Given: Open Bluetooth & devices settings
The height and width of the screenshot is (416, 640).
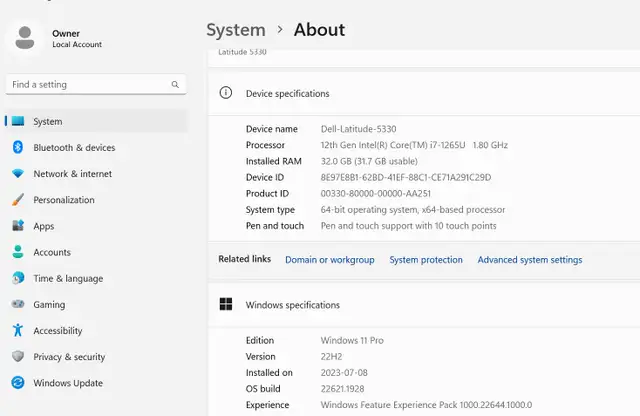Looking at the screenshot, I should point(96,147).
